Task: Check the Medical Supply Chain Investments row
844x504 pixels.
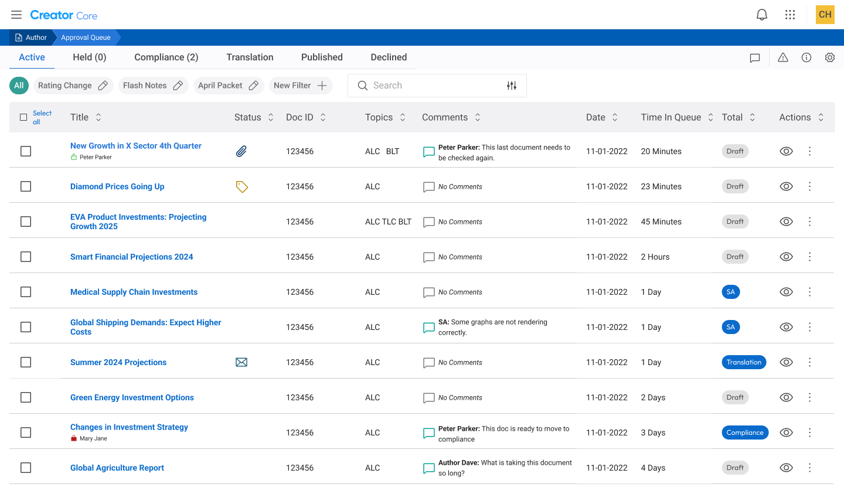Action: point(26,292)
